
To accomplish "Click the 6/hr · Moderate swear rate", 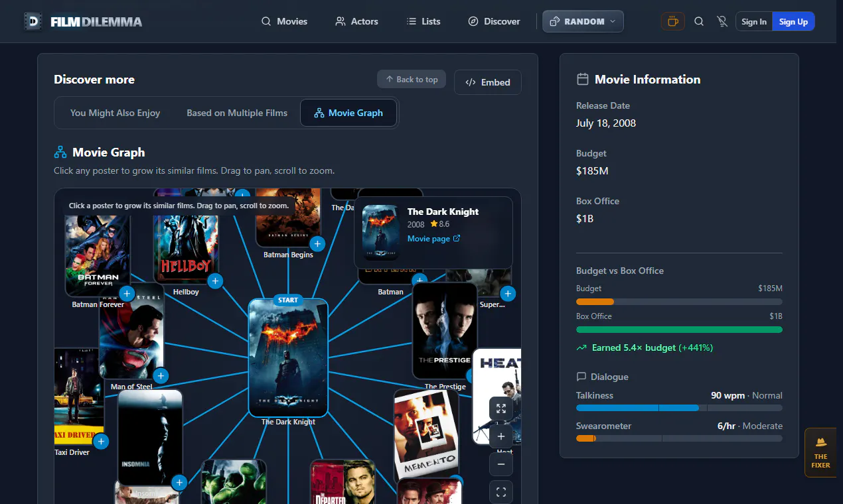I will [x=750, y=426].
